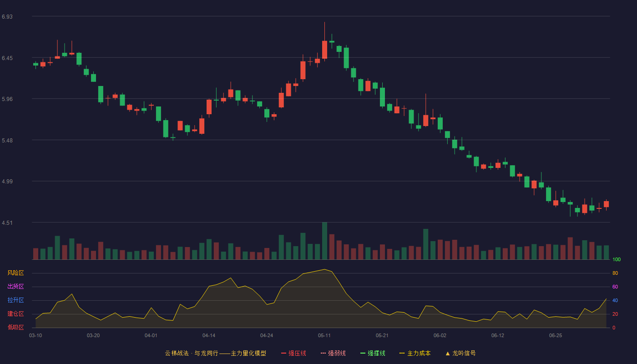Click the 拉升区 zone label
The height and width of the screenshot is (364, 637).
pyautogui.click(x=15, y=300)
